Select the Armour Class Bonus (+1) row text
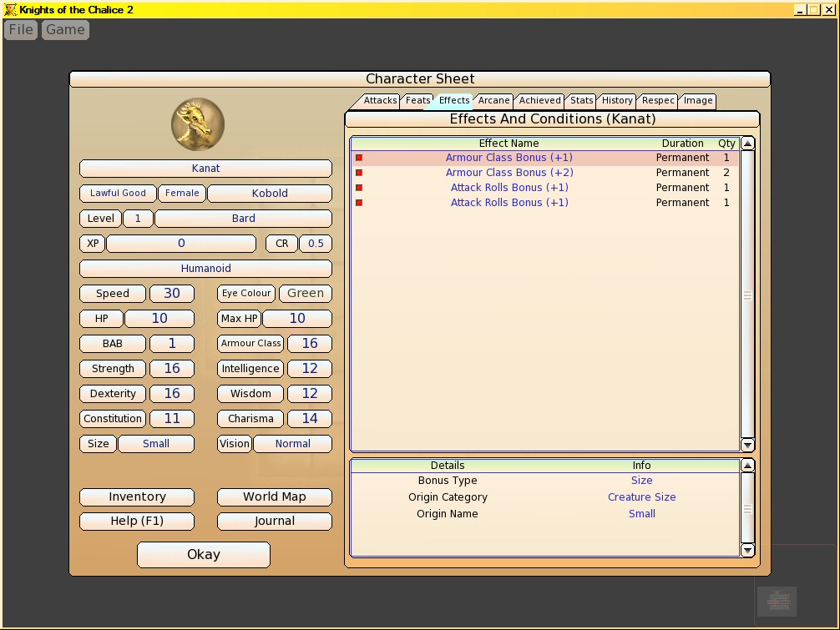840x630 pixels. pos(509,158)
